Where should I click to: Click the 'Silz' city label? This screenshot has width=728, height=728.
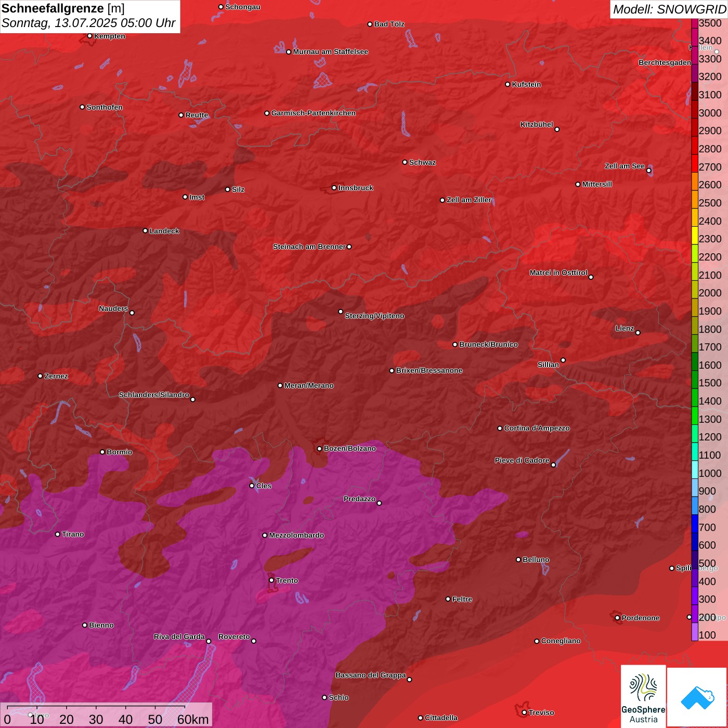pyautogui.click(x=238, y=189)
